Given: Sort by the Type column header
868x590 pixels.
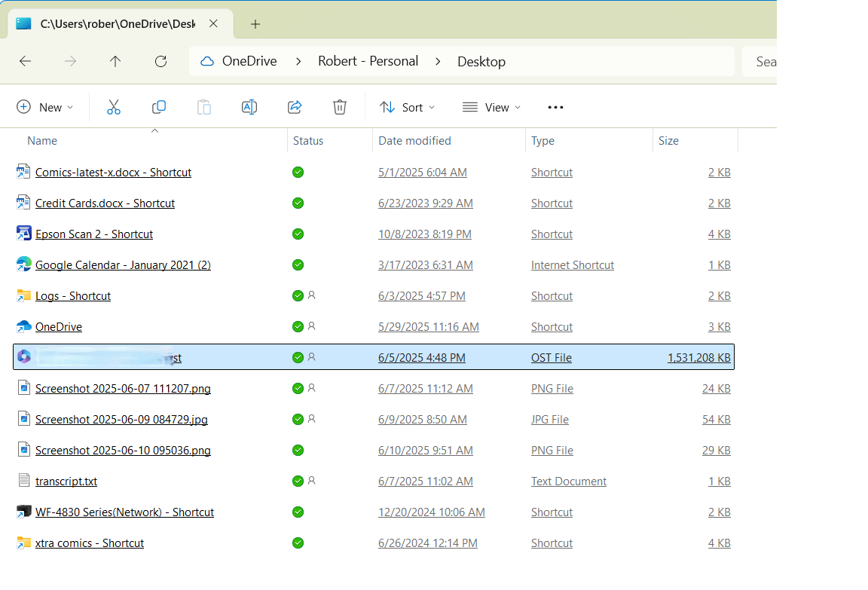Looking at the screenshot, I should coord(542,141).
